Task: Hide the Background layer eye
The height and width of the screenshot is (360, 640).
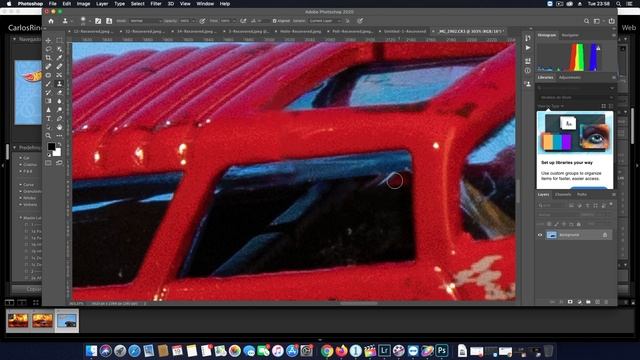Action: pyautogui.click(x=540, y=235)
